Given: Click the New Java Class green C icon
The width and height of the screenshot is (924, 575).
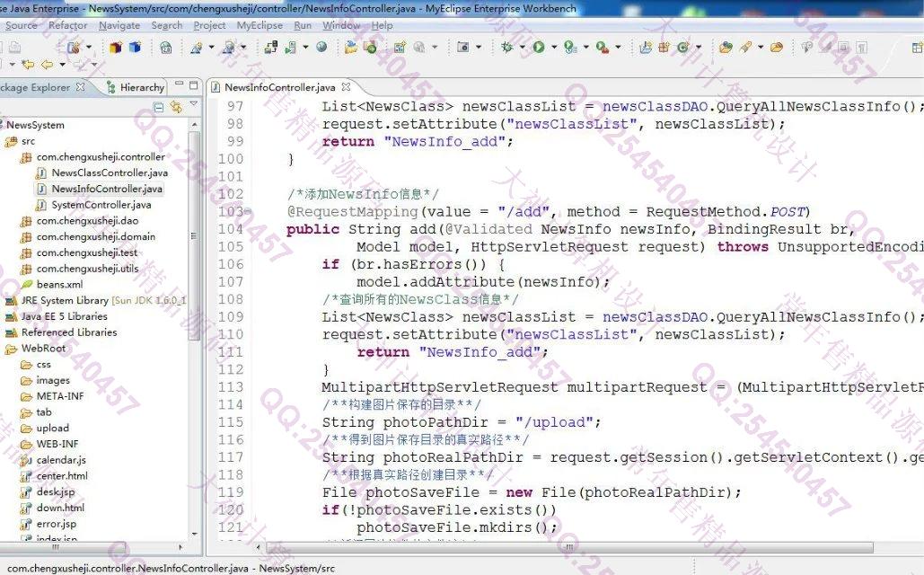Looking at the screenshot, I should coord(682,48).
